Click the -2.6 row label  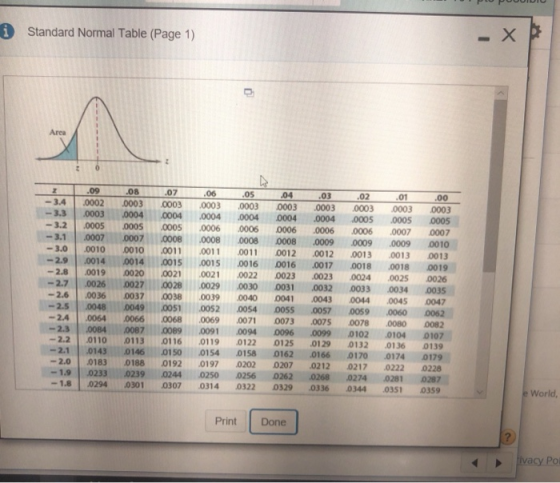pos(58,295)
